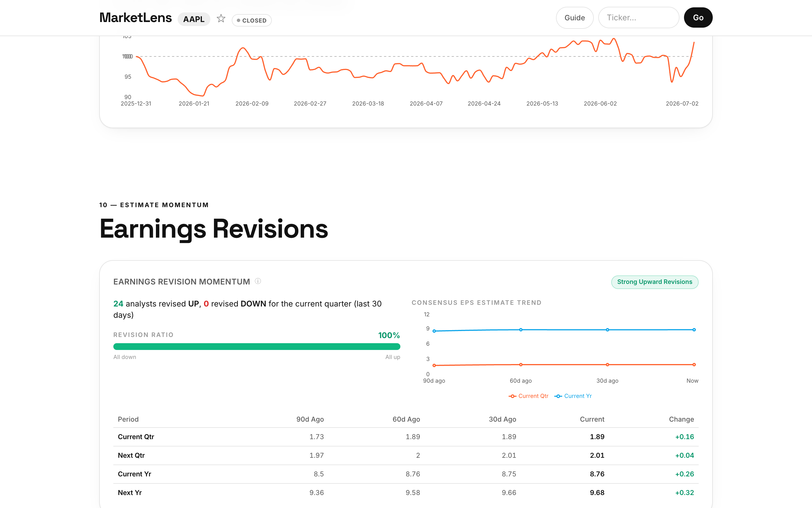Select the Current Yr row label in table
This screenshot has height=508, width=812.
[134, 474]
